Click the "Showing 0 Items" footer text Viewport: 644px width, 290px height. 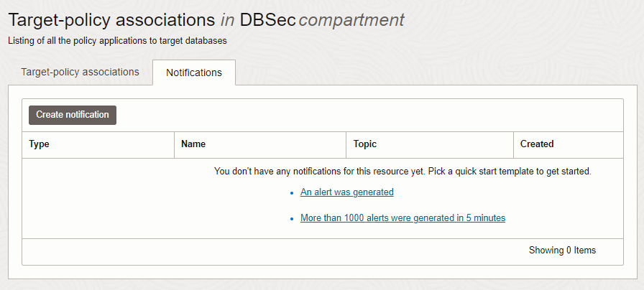(562, 251)
